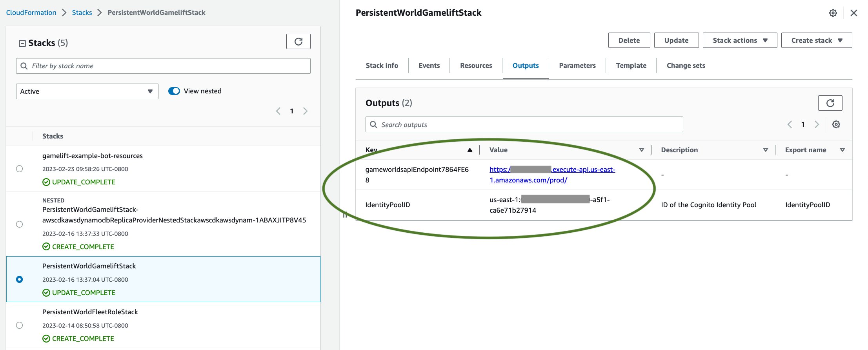868x350 pixels.
Task: Click the pane resize handle between panels
Action: point(345,215)
